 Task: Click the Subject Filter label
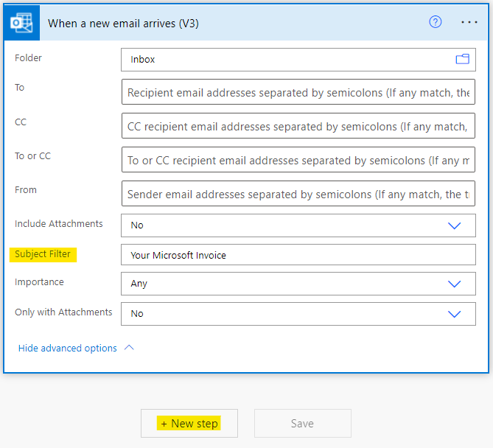(x=43, y=254)
